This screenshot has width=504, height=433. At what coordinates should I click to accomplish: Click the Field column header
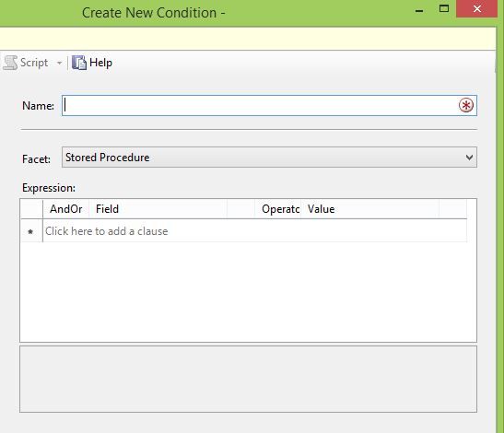(158, 209)
